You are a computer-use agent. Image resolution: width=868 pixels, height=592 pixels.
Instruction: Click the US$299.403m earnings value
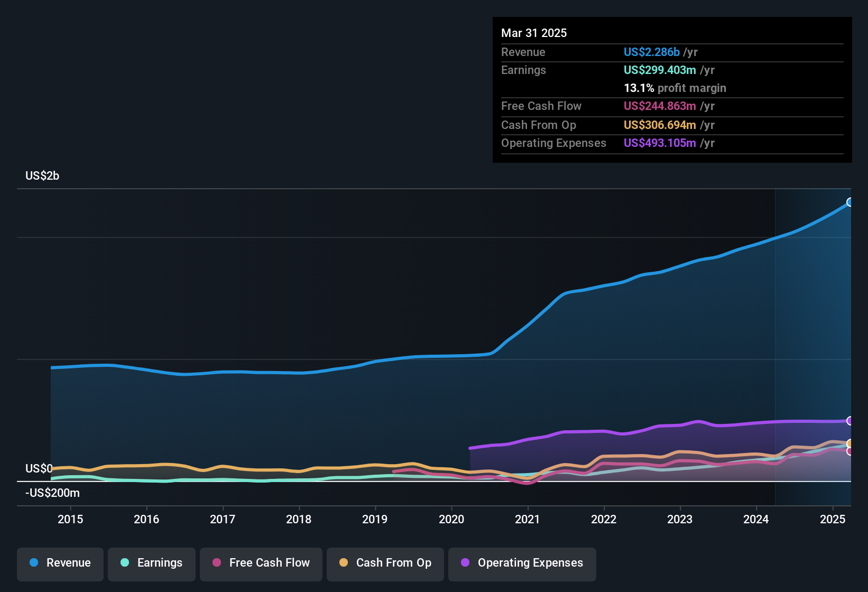pyautogui.click(x=659, y=70)
